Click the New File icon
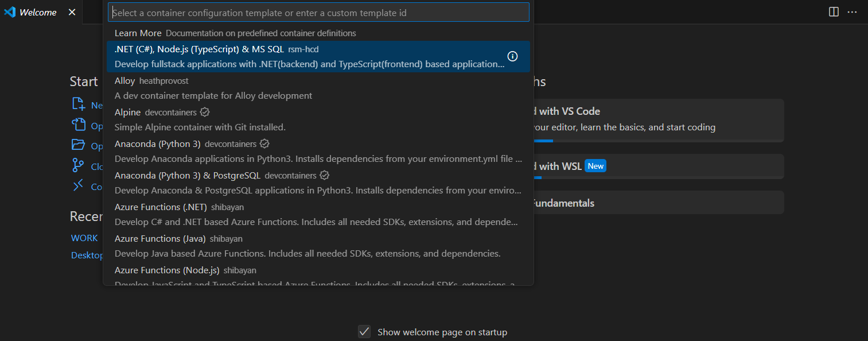868x341 pixels. (78, 104)
